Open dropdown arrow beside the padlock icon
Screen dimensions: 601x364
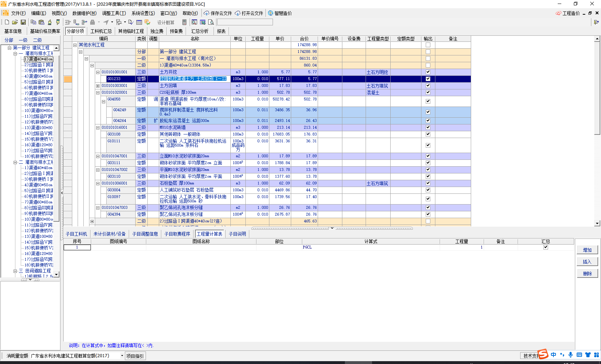pos(99,22)
